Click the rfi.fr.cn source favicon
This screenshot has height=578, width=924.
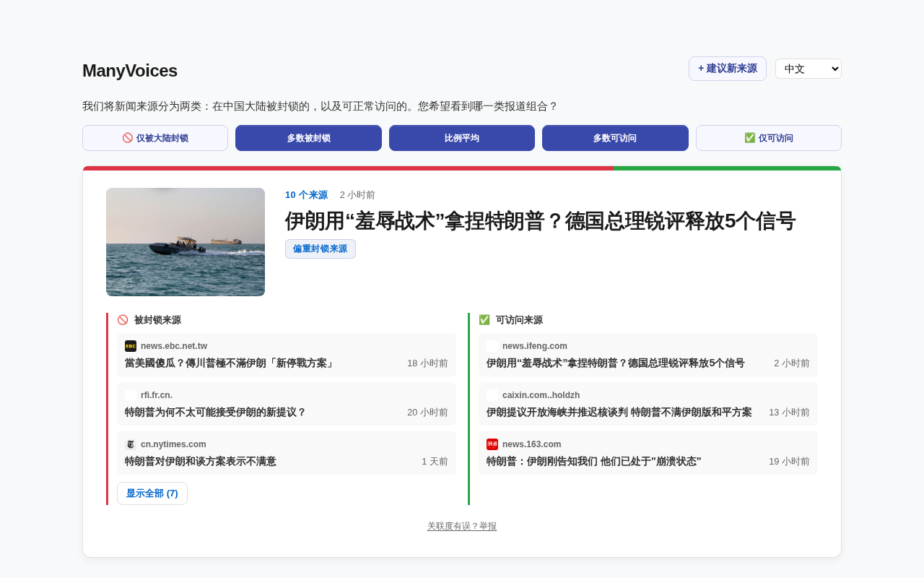(131, 395)
